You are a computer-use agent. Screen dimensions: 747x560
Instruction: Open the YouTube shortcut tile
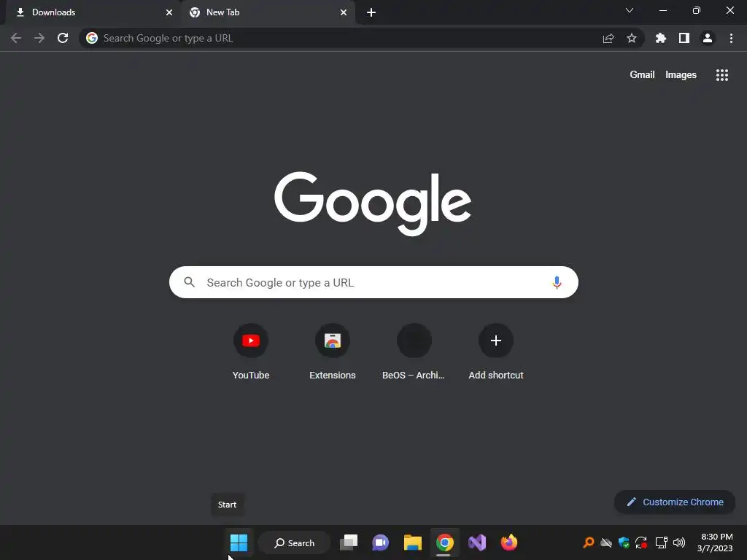251,341
